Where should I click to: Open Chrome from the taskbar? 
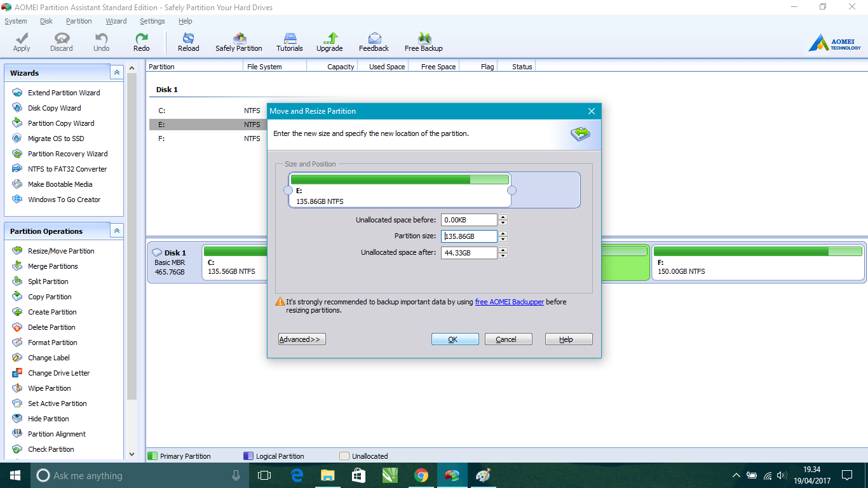pyautogui.click(x=421, y=475)
